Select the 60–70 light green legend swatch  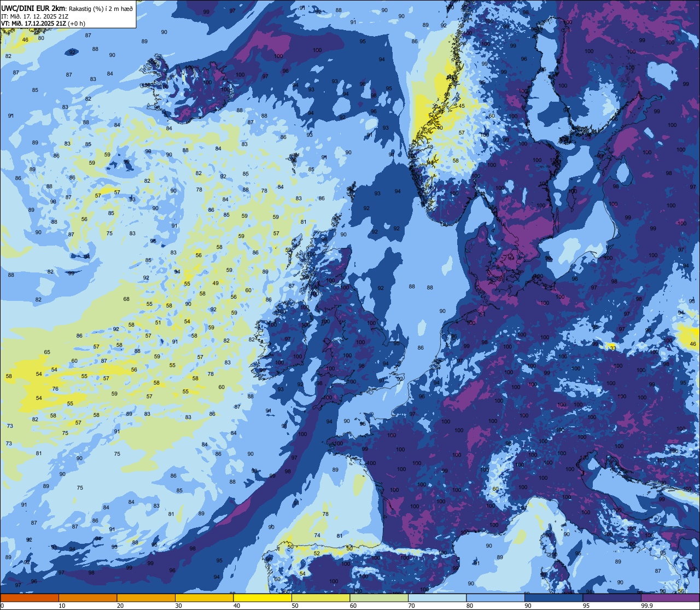(379, 597)
